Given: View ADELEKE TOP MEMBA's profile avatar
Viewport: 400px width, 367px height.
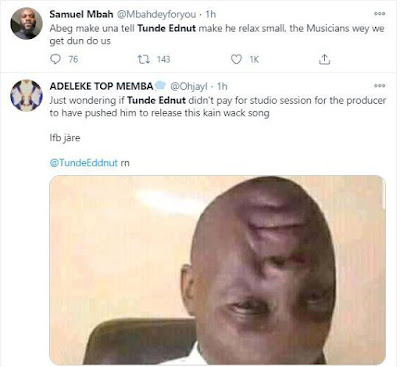Looking at the screenshot, I should [x=26, y=95].
